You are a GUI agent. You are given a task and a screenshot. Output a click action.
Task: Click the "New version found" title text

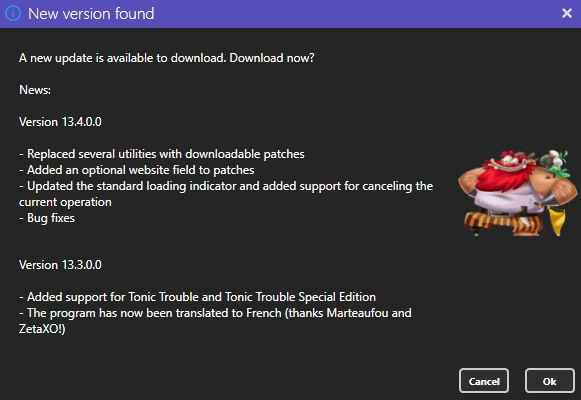(91, 14)
